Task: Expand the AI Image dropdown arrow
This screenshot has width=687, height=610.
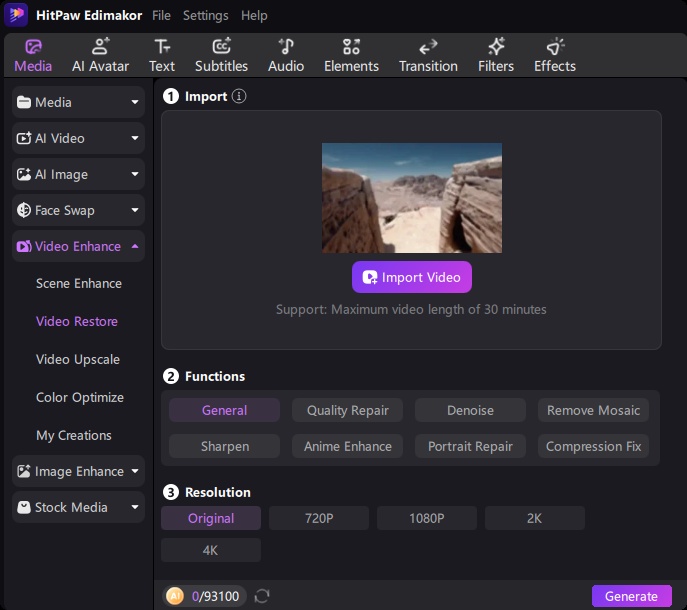Action: click(135, 174)
